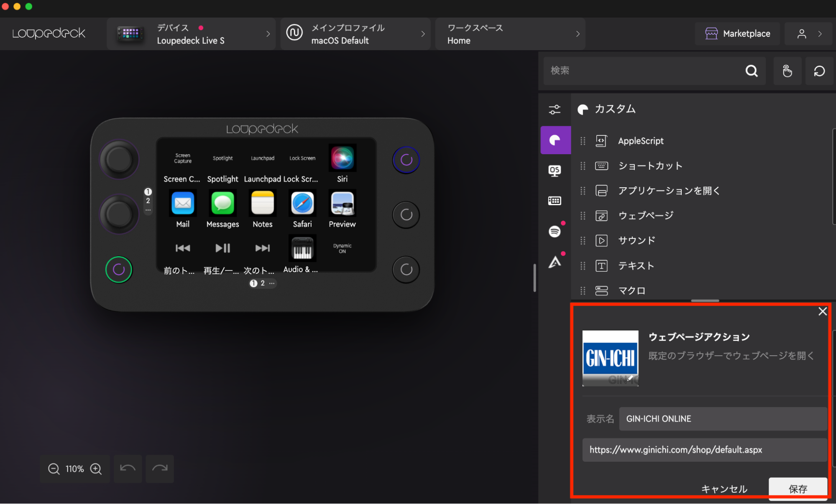Select the Preview app button
The image size is (836, 504).
[x=342, y=204]
